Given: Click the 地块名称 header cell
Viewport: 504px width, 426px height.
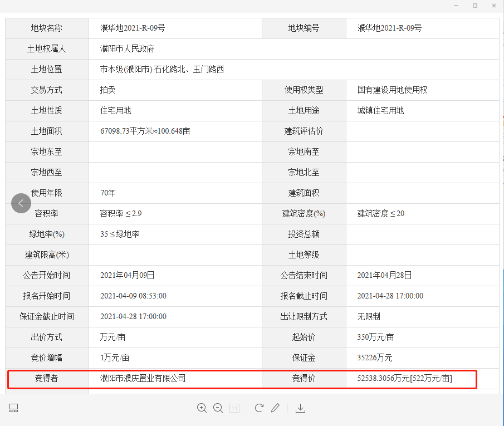Looking at the screenshot, I should (x=47, y=28).
